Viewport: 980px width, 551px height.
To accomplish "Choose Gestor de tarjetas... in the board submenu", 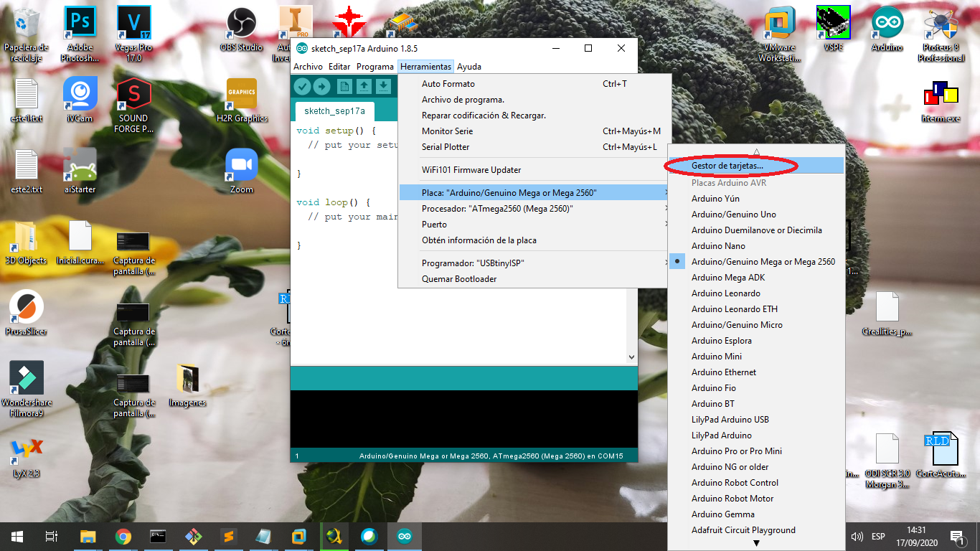I will [x=756, y=166].
